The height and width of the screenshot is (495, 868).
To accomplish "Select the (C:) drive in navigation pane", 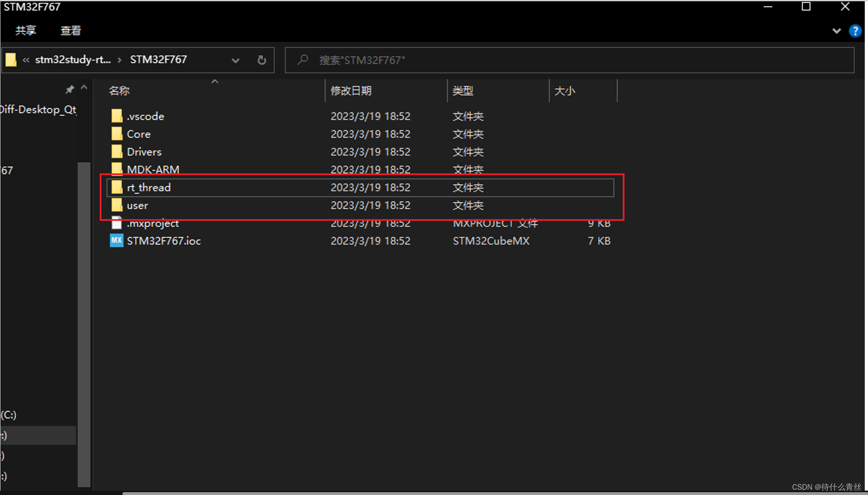I will 8,415.
